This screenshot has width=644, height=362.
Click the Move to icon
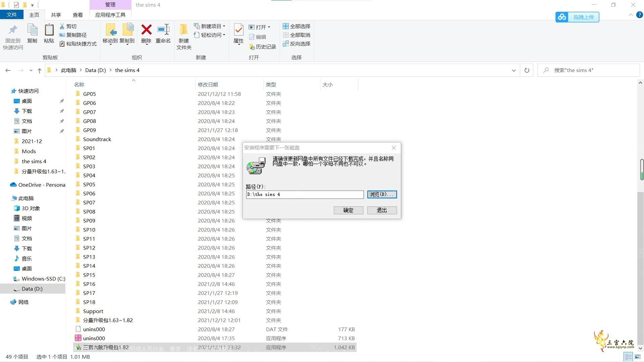point(110,30)
